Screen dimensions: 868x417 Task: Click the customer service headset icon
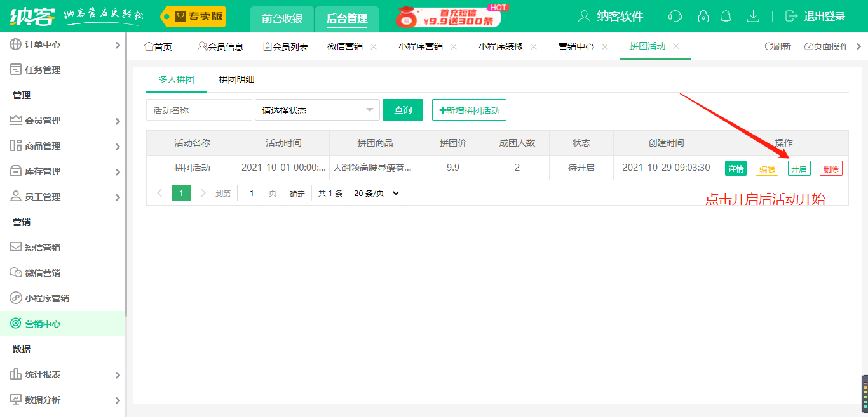point(675,17)
